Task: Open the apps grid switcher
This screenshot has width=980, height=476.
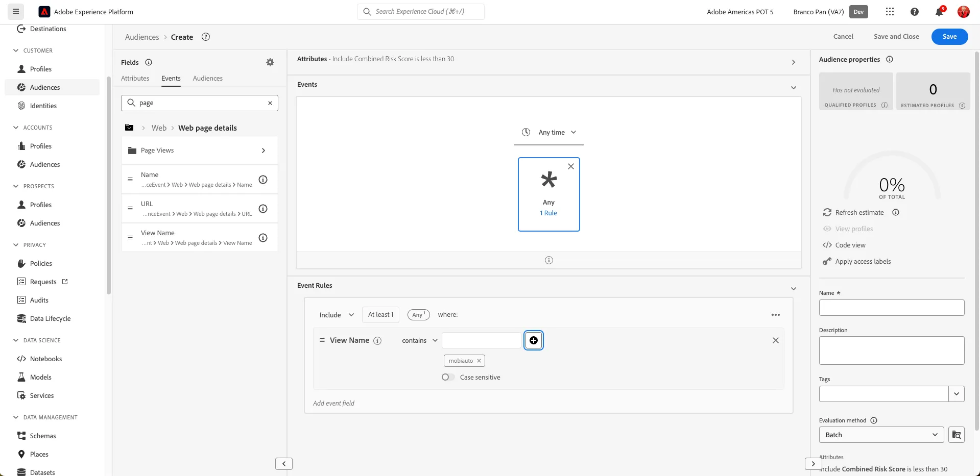Action: coord(890,12)
